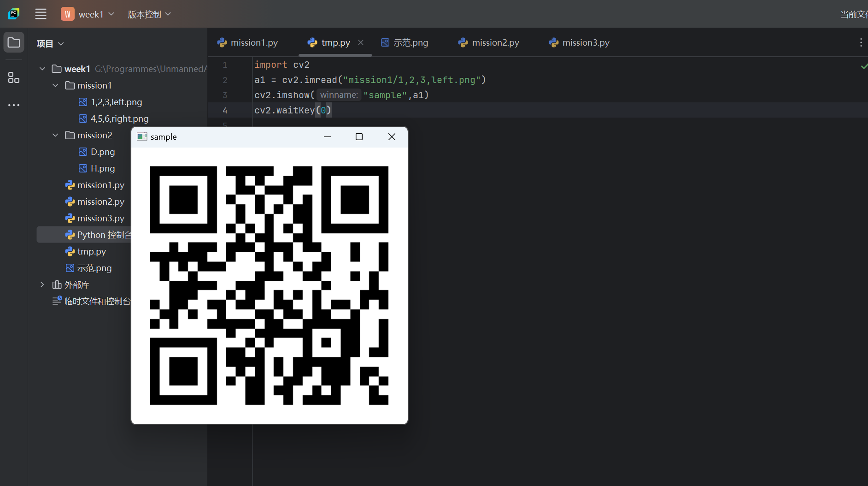Select H.png in project tree

coord(103,168)
